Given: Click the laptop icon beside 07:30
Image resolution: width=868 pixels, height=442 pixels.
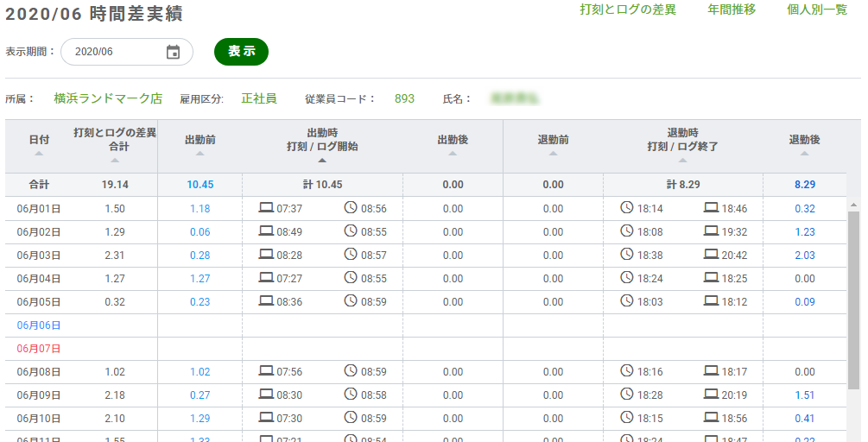Looking at the screenshot, I should pyautogui.click(x=266, y=418).
